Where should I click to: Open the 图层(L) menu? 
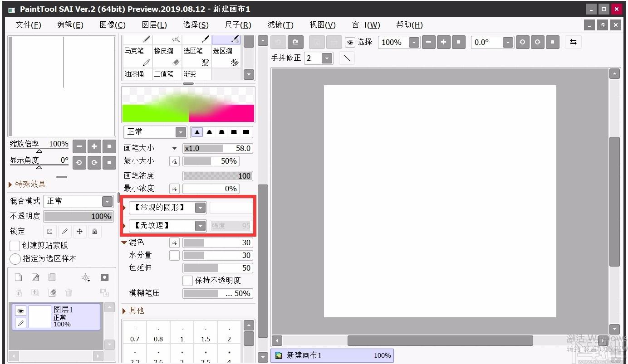[x=154, y=25]
